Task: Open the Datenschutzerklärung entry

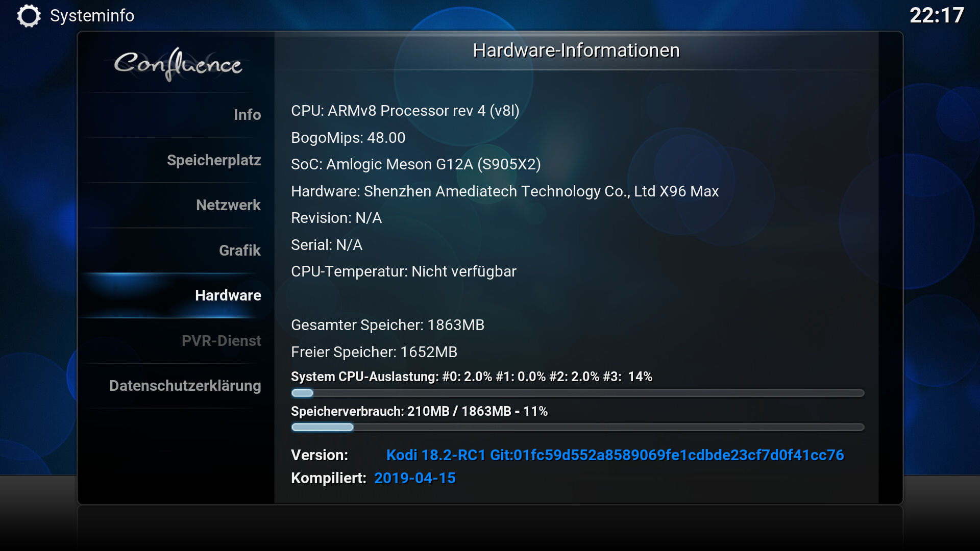Action: (x=176, y=386)
